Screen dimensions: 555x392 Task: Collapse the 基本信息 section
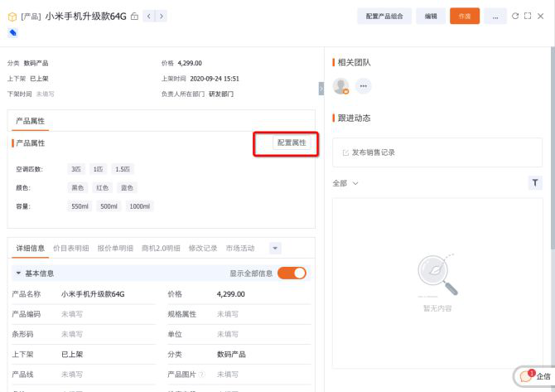pyautogui.click(x=19, y=273)
